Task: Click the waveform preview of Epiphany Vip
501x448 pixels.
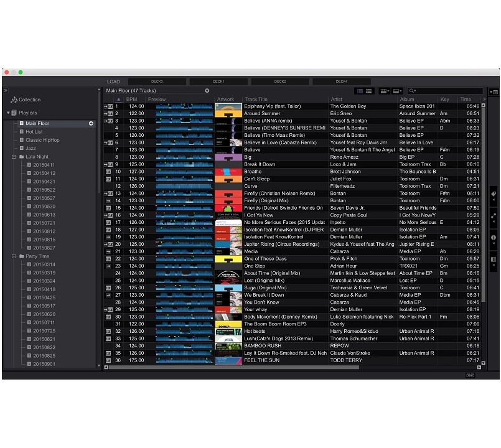Action: pyautogui.click(x=184, y=106)
